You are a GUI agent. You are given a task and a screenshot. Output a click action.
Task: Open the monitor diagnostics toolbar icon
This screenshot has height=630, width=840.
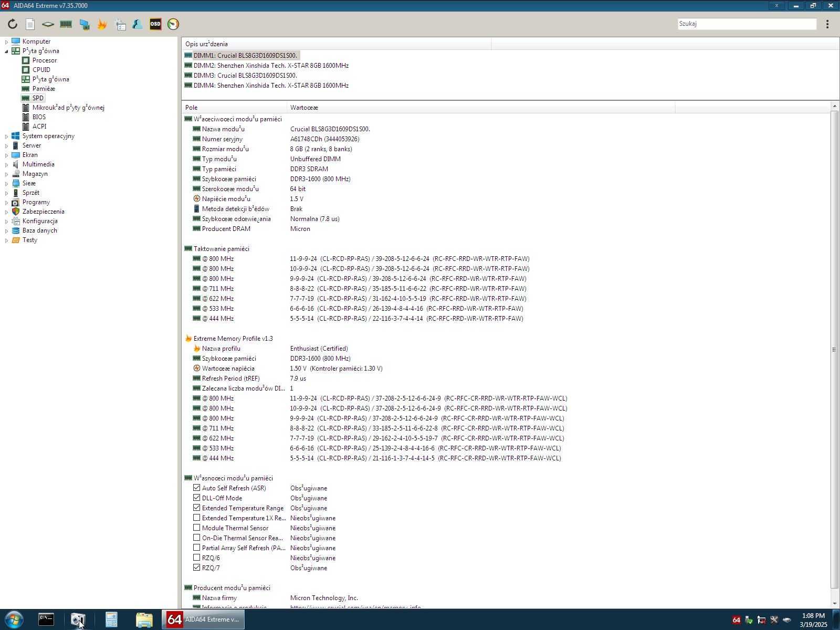point(84,24)
